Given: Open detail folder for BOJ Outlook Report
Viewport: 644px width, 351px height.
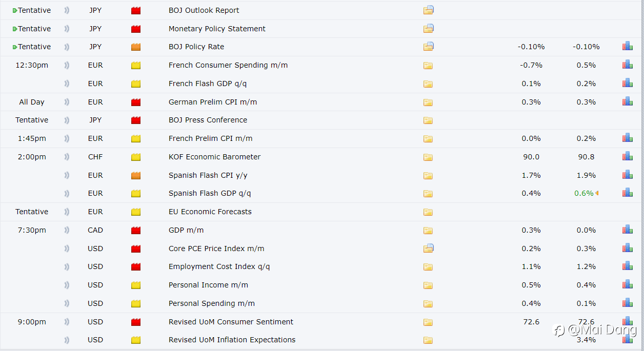Looking at the screenshot, I should click(x=429, y=10).
